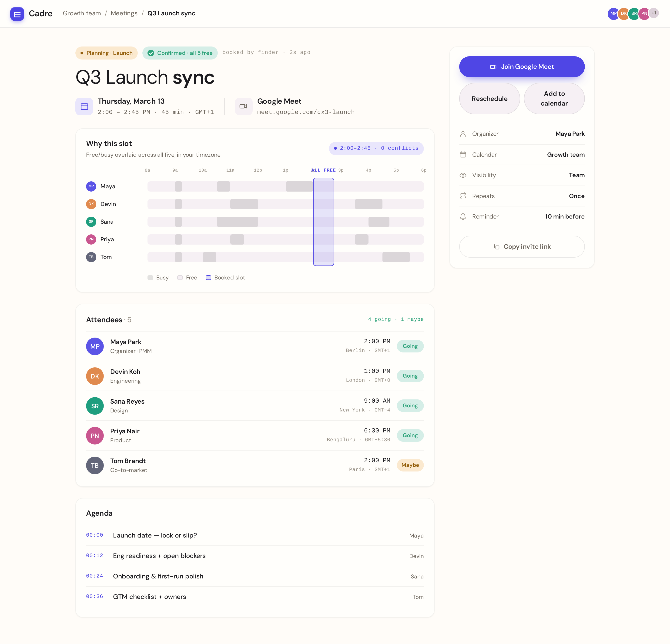670x644 pixels.
Task: Click the SR avatar in header
Action: 634,14
